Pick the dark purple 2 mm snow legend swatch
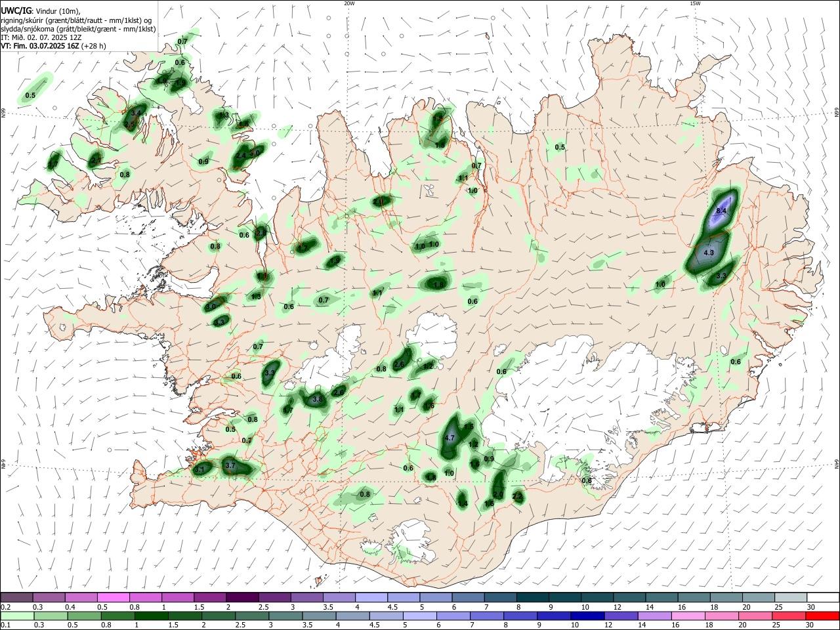This screenshot has height=630, width=840. point(242,598)
